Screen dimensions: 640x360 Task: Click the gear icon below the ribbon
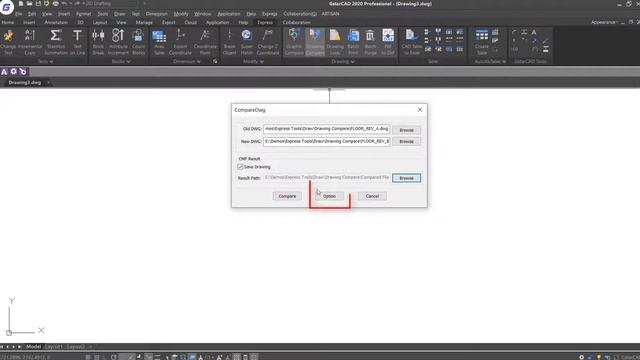(x=13, y=71)
